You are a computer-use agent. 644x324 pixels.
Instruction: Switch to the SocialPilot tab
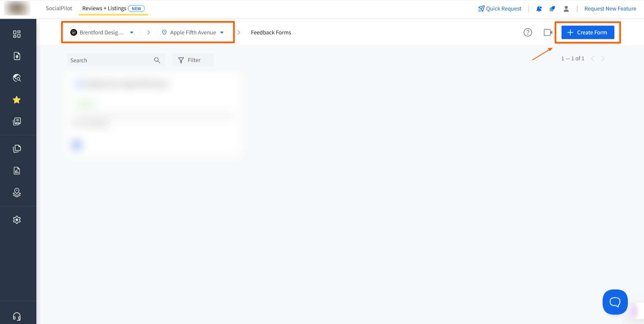pos(59,8)
